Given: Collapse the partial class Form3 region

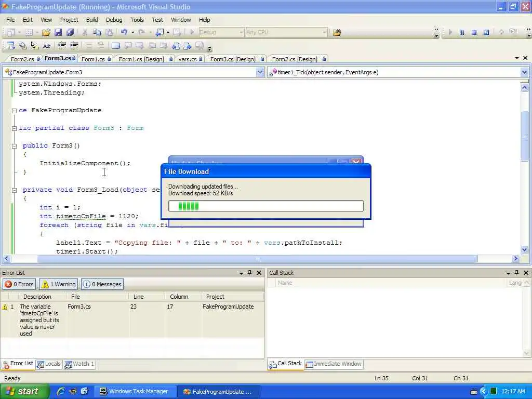Looking at the screenshot, I should click(x=14, y=128).
